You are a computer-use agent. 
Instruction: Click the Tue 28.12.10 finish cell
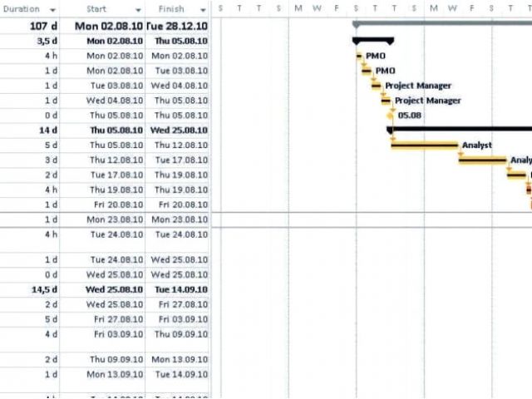(x=177, y=26)
